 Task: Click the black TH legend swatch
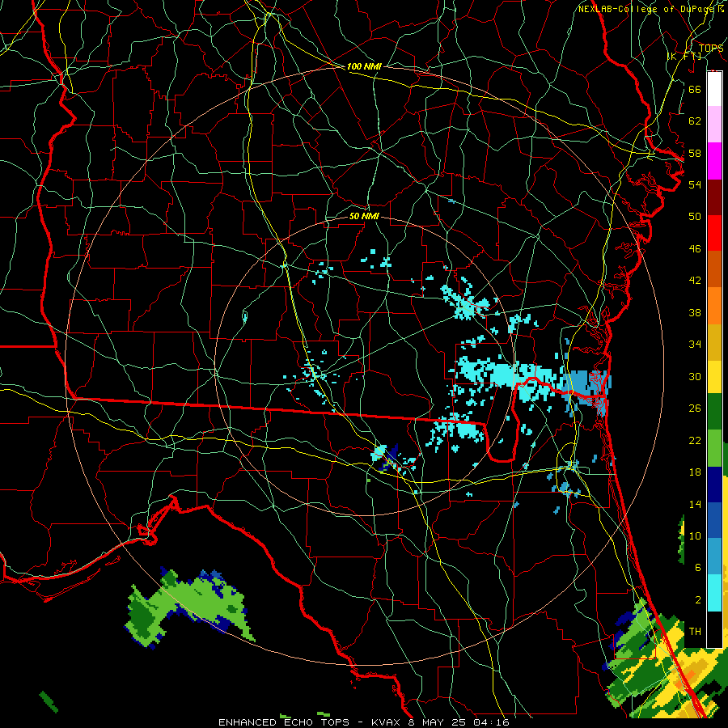pyautogui.click(x=714, y=629)
